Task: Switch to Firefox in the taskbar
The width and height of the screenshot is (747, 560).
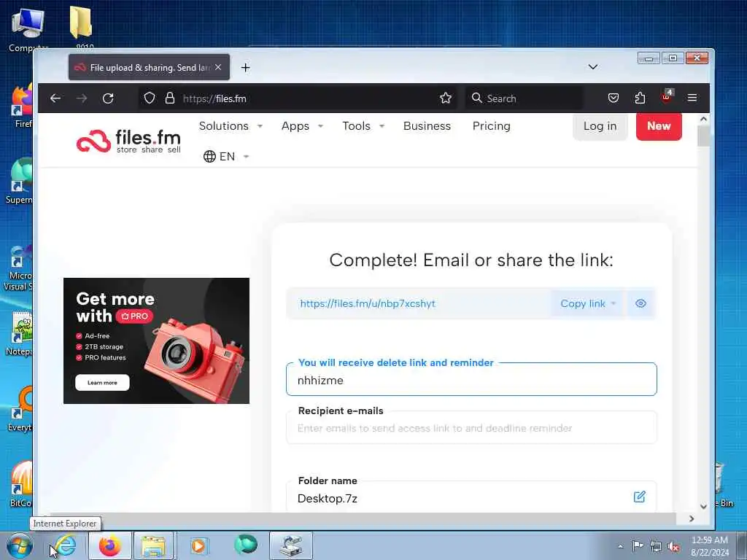Action: 110,545
